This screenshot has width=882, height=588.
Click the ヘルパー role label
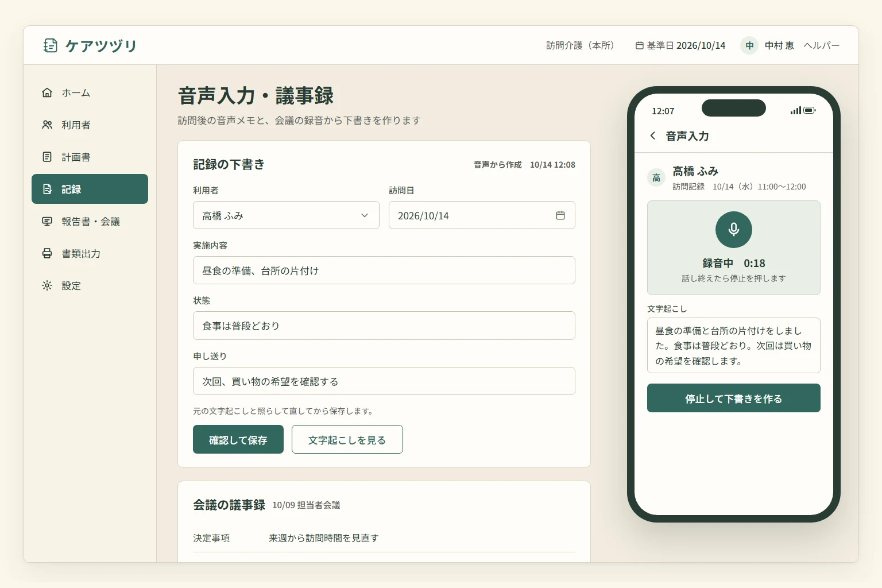pyautogui.click(x=822, y=45)
